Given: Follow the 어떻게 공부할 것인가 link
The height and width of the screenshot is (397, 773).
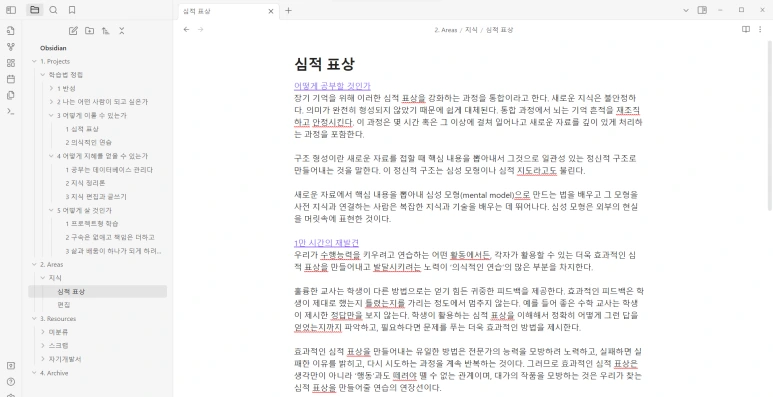Looking at the screenshot, I should [x=332, y=86].
